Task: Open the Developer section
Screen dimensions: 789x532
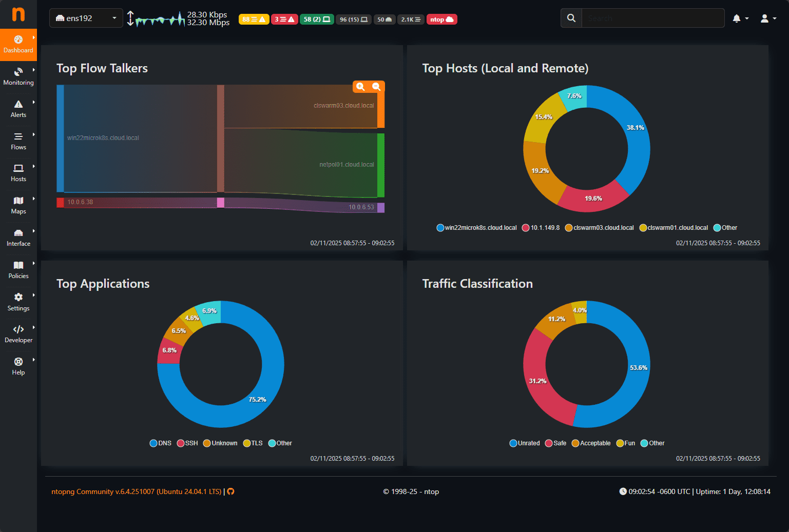Action: tap(18, 333)
